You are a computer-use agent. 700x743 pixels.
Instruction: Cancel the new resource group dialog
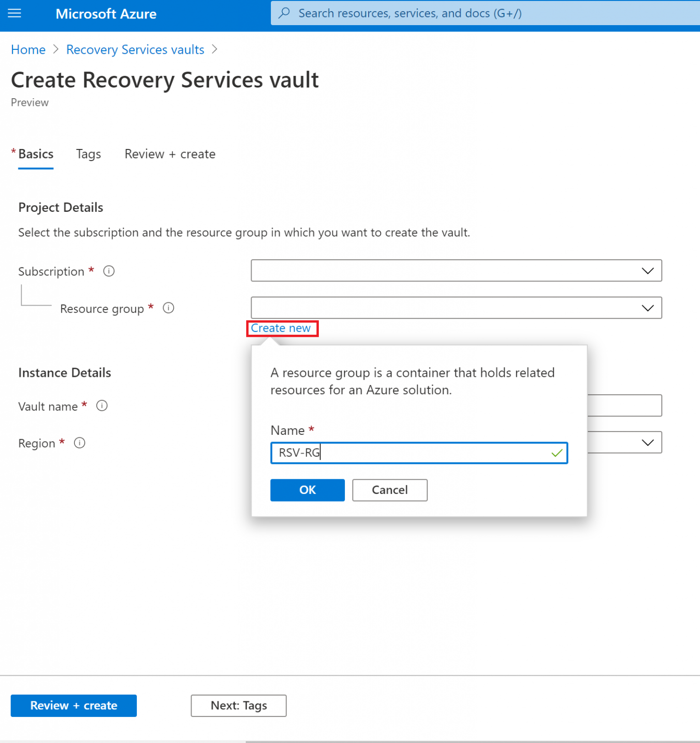389,490
